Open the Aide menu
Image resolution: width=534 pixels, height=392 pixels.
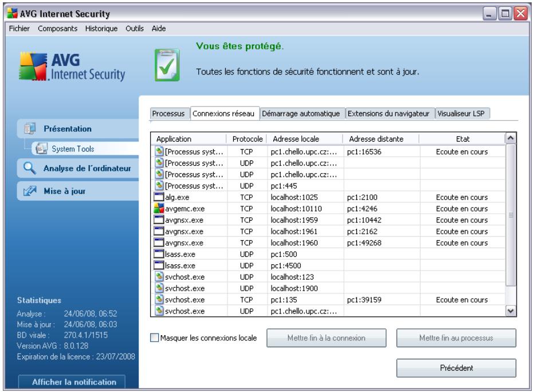(159, 29)
